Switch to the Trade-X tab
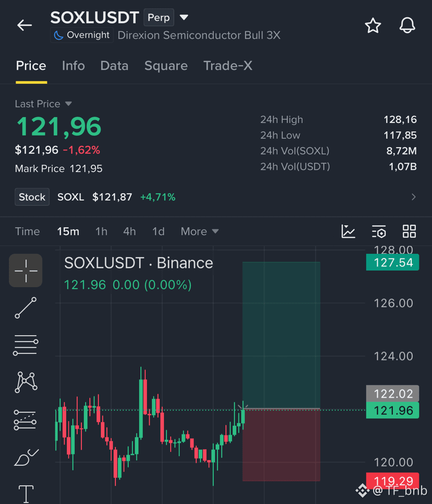The image size is (432, 504). click(x=228, y=66)
